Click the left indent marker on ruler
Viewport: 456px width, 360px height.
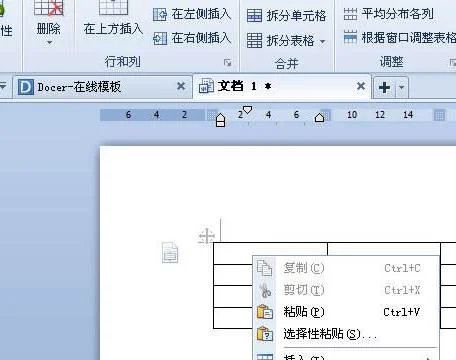[x=220, y=120]
